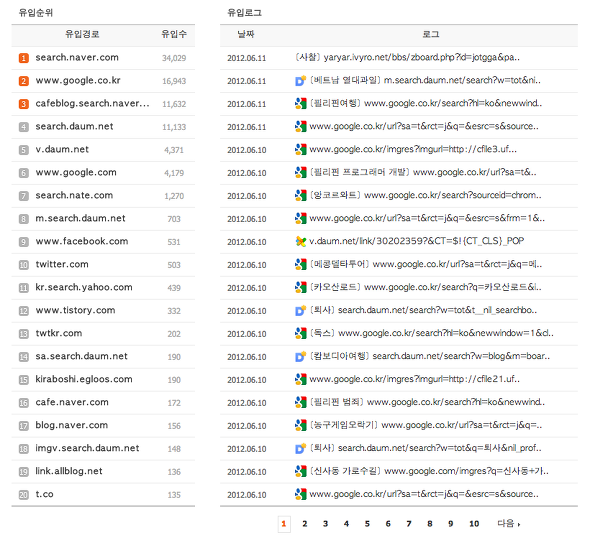Click the Google icon in the 필리핀 프로그래머 개발 log row
The height and width of the screenshot is (538, 590).
point(300,172)
